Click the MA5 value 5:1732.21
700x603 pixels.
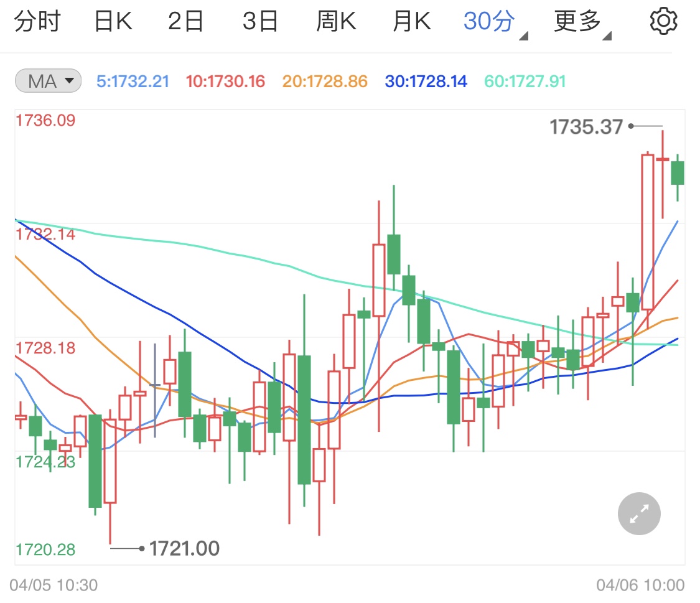tap(133, 82)
